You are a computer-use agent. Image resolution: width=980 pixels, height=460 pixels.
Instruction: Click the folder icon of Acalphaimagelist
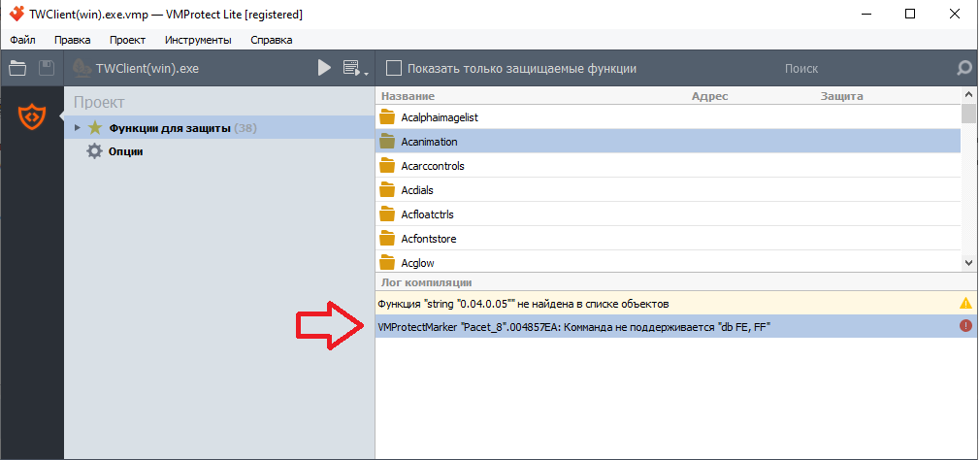click(388, 116)
